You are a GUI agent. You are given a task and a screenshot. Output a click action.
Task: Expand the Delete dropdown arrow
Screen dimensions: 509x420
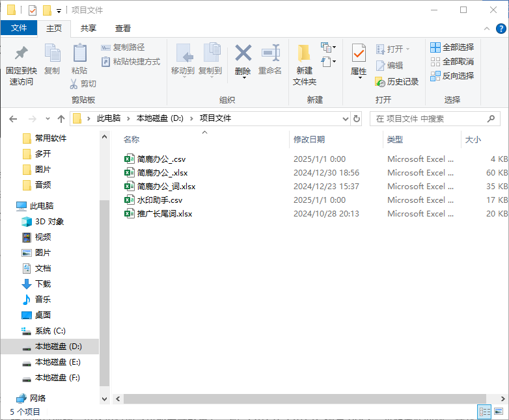pos(244,78)
